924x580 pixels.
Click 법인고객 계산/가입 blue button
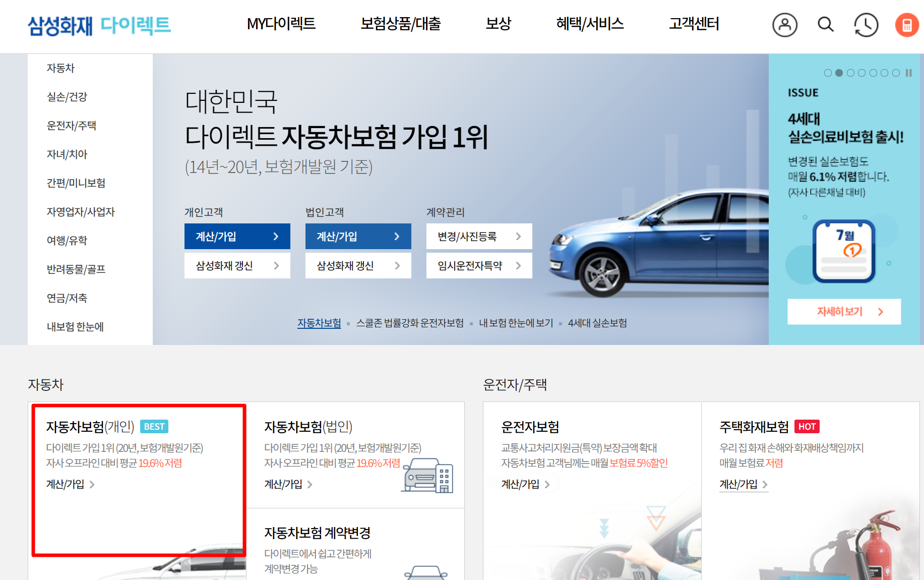[x=358, y=236]
